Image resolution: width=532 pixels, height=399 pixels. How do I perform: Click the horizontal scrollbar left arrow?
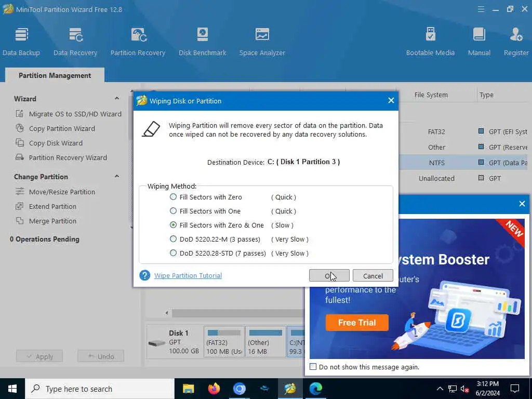pyautogui.click(x=167, y=313)
